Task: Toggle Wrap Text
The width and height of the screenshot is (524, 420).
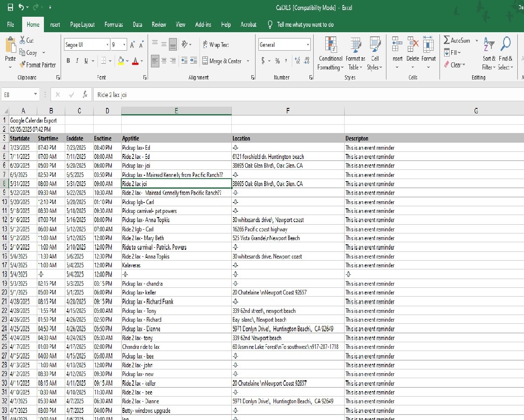Action: click(x=216, y=44)
